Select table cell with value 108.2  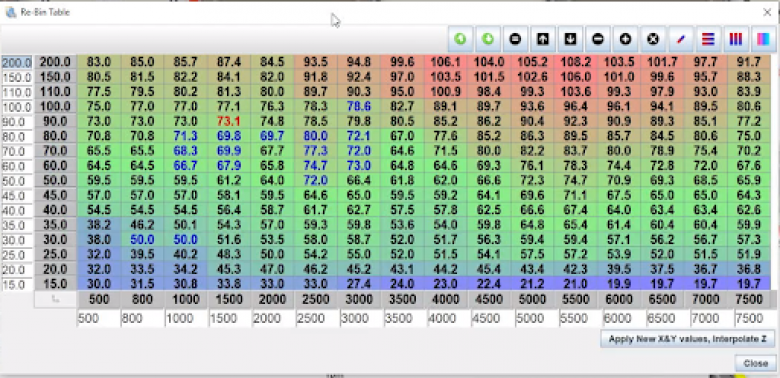pyautogui.click(x=576, y=62)
